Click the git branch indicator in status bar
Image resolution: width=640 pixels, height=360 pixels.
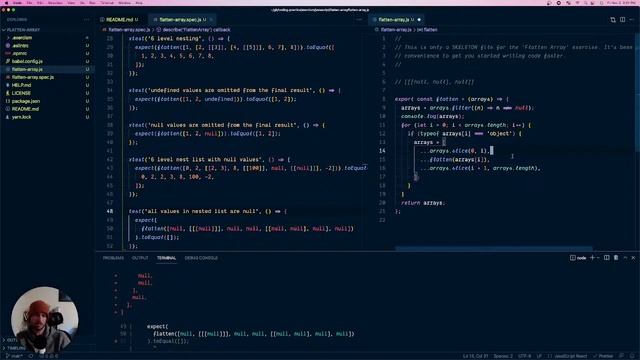coord(14,356)
